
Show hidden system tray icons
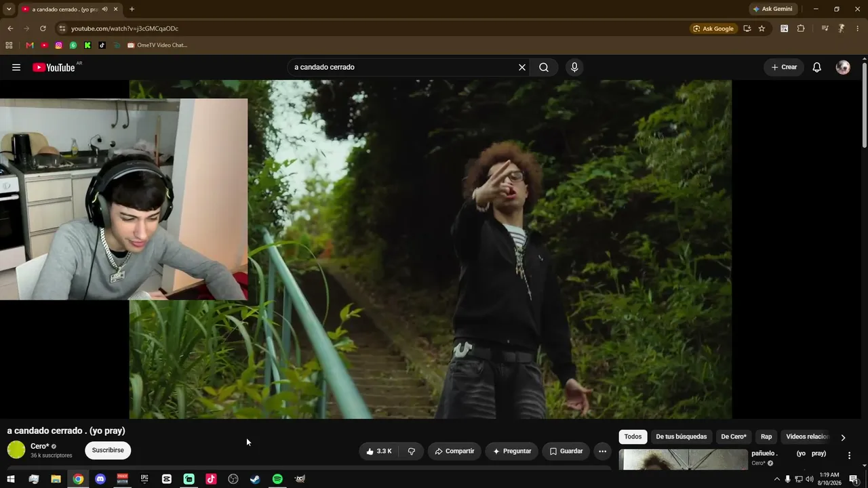click(776, 479)
